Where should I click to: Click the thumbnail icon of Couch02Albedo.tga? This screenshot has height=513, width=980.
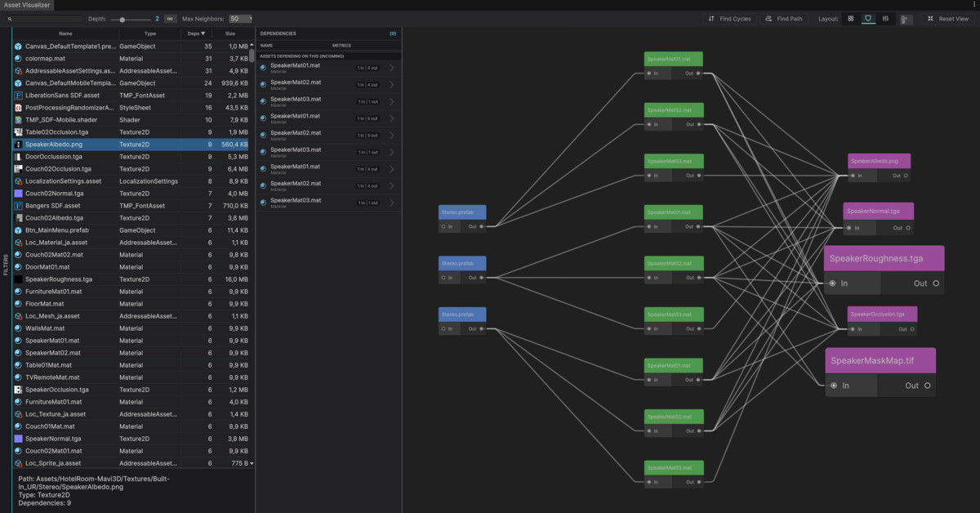tap(18, 218)
